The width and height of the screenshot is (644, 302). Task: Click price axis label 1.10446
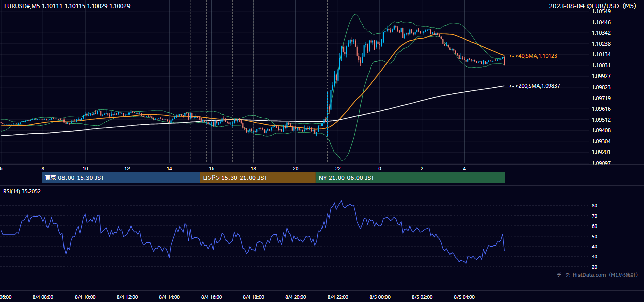click(602, 22)
